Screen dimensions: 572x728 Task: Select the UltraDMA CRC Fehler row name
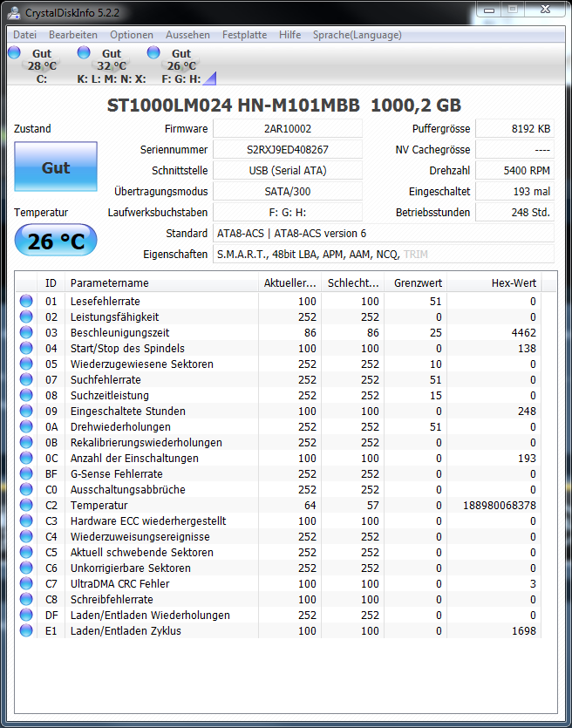[119, 583]
